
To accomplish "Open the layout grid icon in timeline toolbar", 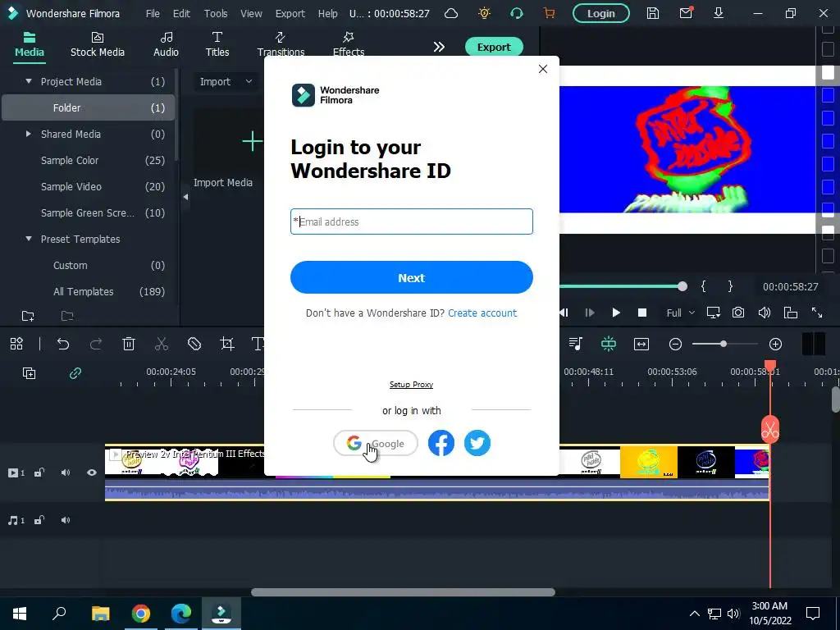I will click(16, 344).
